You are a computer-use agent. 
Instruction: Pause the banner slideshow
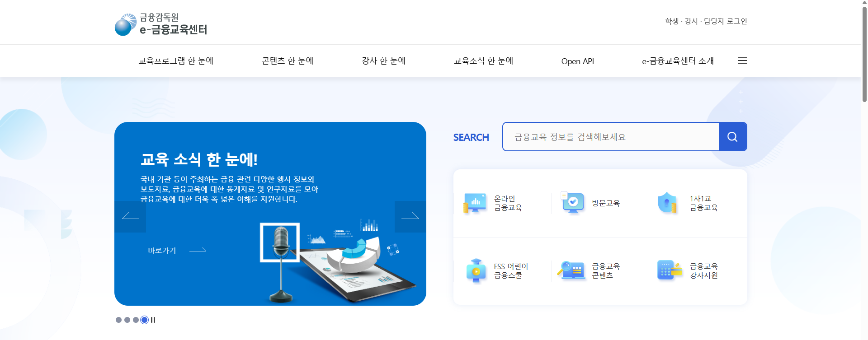[153, 320]
